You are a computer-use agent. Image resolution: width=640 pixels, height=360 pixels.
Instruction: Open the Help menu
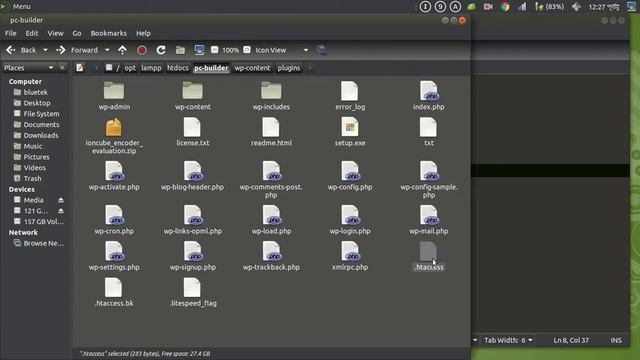point(143,33)
